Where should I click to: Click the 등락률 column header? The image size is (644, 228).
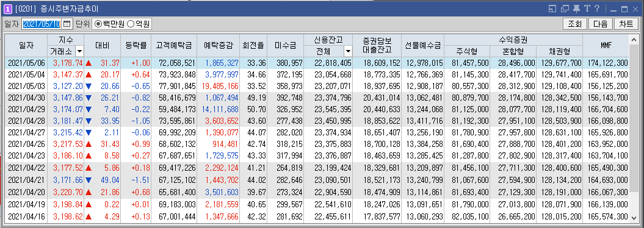coord(136,46)
